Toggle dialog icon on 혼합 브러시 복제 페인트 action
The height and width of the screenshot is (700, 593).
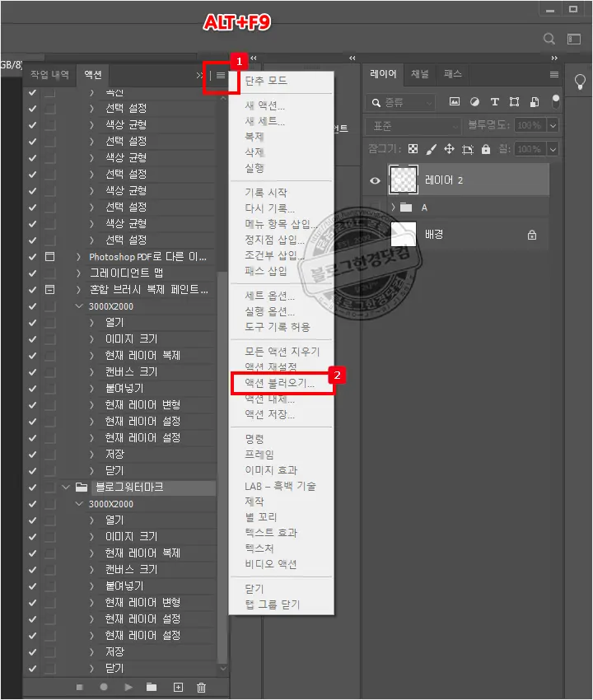pyautogui.click(x=49, y=290)
